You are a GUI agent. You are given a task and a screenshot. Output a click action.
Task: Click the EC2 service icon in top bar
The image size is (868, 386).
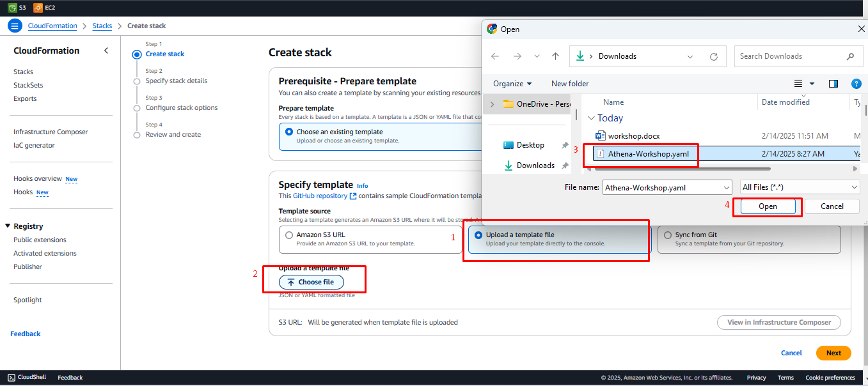[37, 8]
